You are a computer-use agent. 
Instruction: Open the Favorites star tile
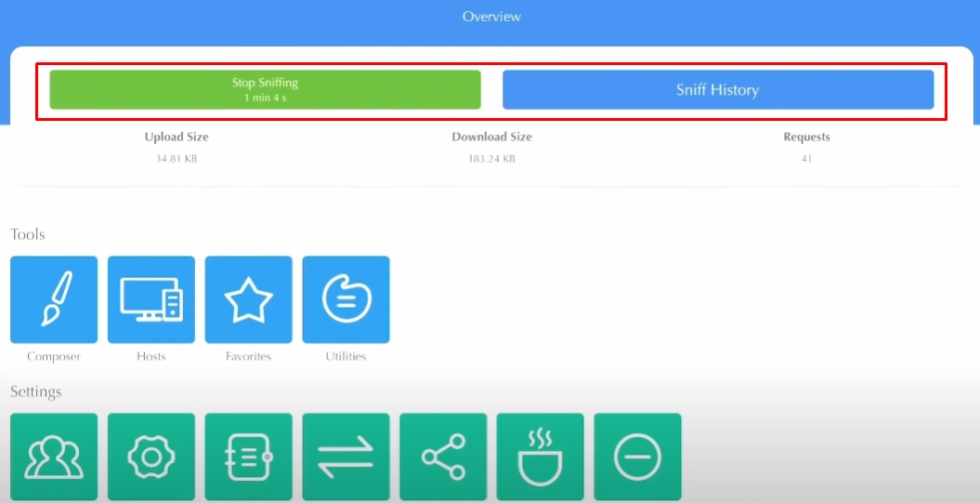pyautogui.click(x=248, y=299)
